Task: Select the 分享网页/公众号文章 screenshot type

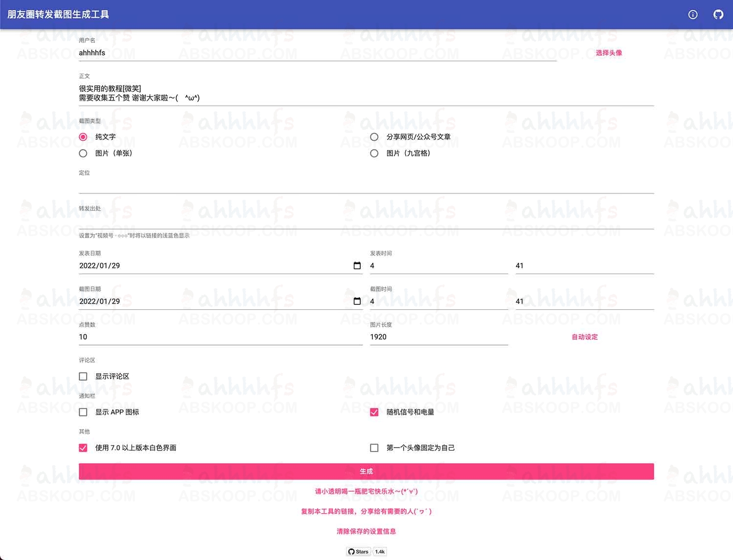Action: [x=374, y=137]
